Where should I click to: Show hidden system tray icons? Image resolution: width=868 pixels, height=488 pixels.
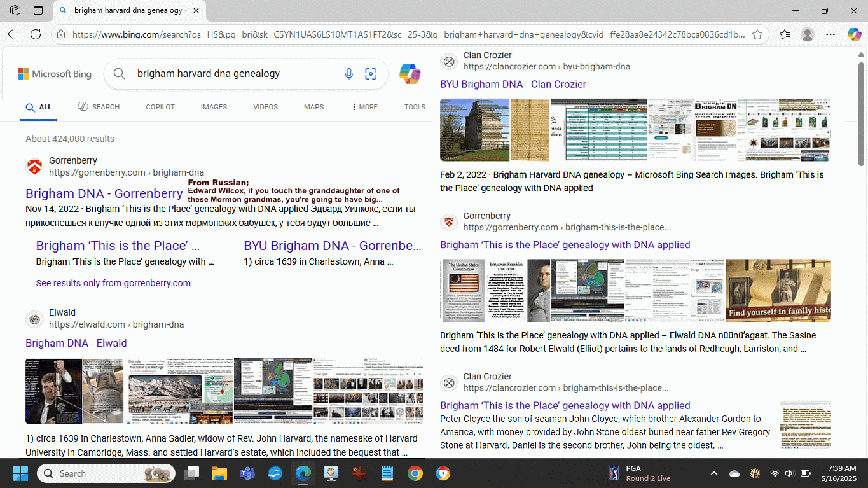(x=713, y=473)
